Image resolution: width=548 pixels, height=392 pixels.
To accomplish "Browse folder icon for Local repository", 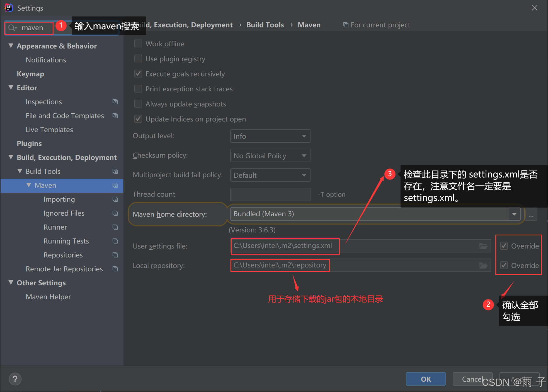I will (483, 266).
